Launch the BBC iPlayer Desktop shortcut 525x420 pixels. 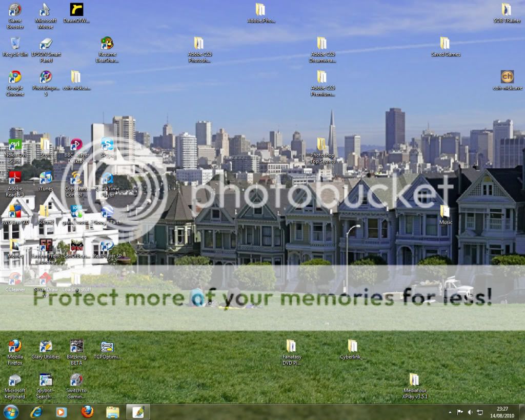[76, 145]
